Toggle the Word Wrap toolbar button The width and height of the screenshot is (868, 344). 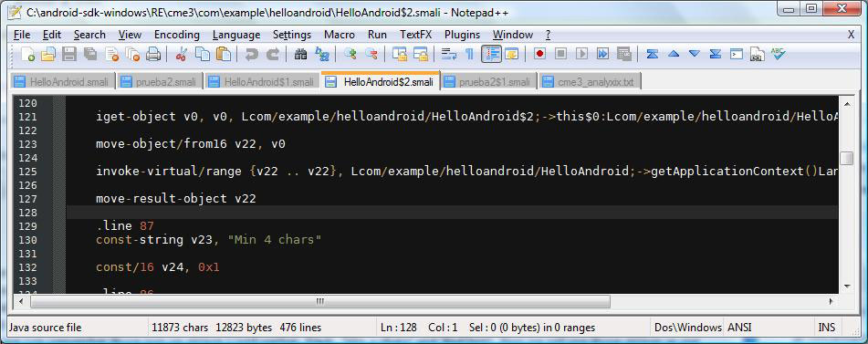click(448, 54)
